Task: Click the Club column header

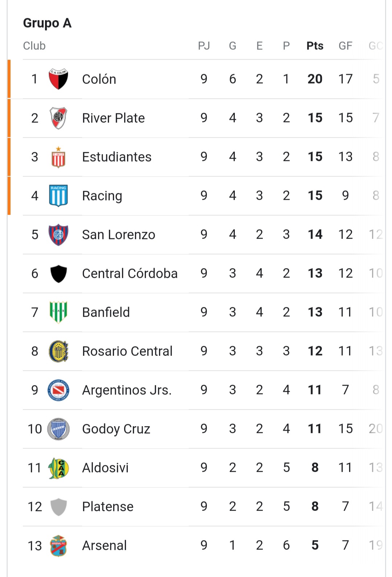Action: [x=34, y=46]
